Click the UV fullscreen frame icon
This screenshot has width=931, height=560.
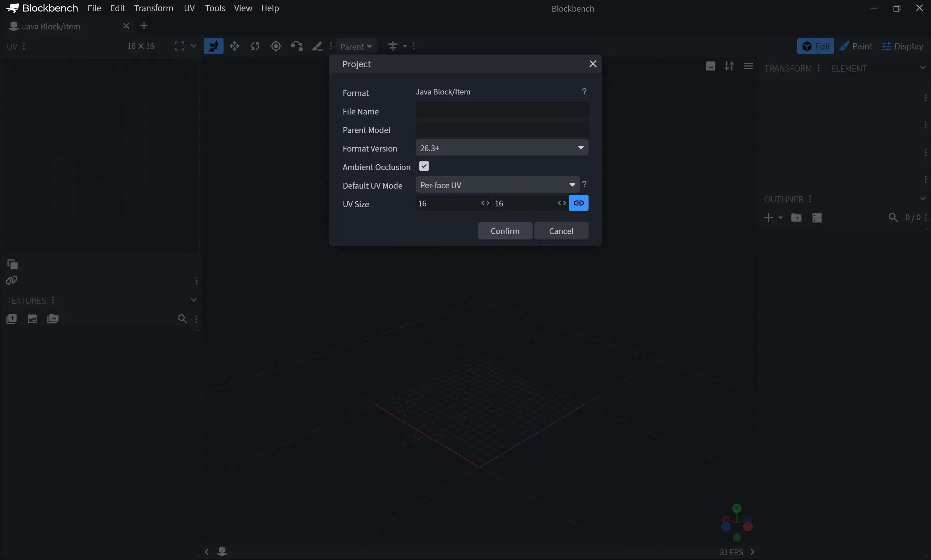tap(179, 46)
